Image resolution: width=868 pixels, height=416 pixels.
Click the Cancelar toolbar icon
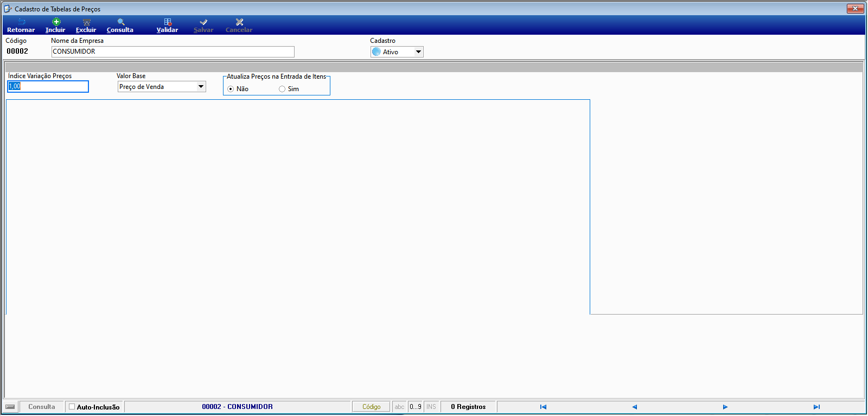pyautogui.click(x=239, y=26)
